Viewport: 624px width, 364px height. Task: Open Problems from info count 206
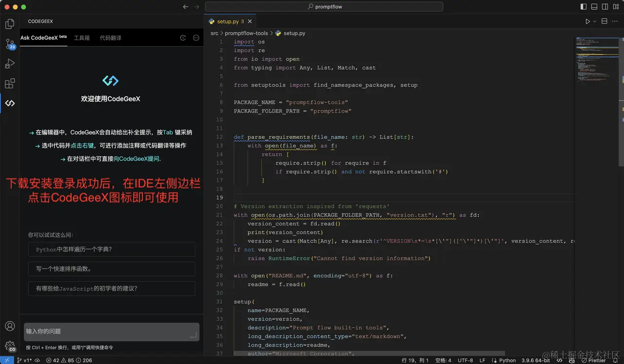(84, 360)
